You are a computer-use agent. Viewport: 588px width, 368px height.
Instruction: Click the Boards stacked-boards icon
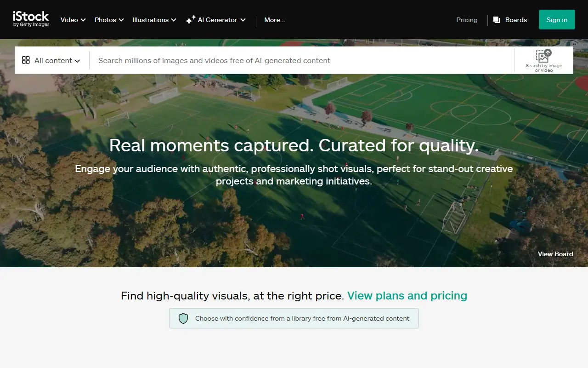click(496, 20)
